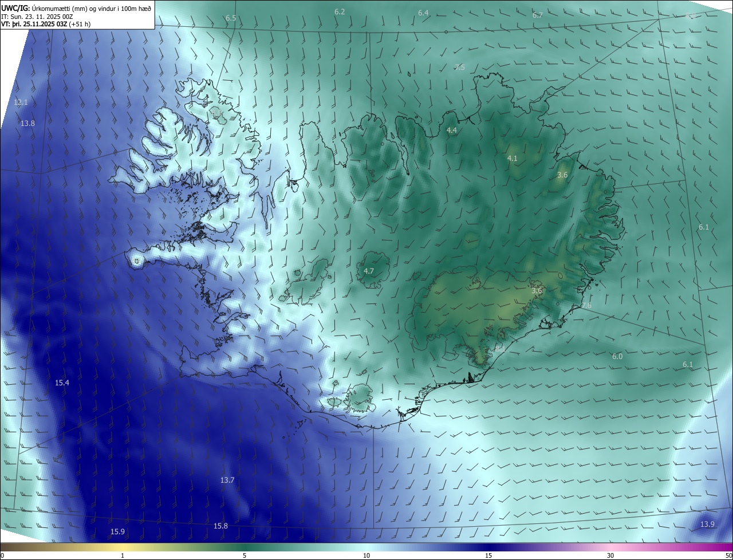Click the 15.4 value label

click(62, 382)
